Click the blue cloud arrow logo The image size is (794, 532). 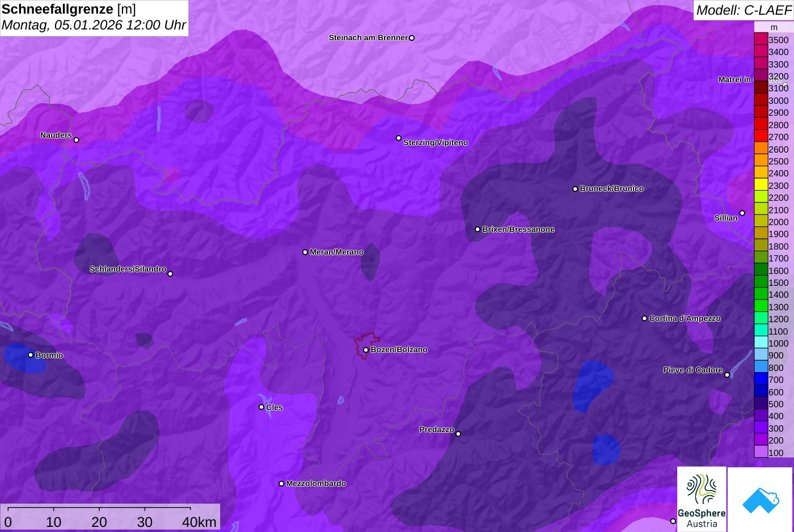760,499
